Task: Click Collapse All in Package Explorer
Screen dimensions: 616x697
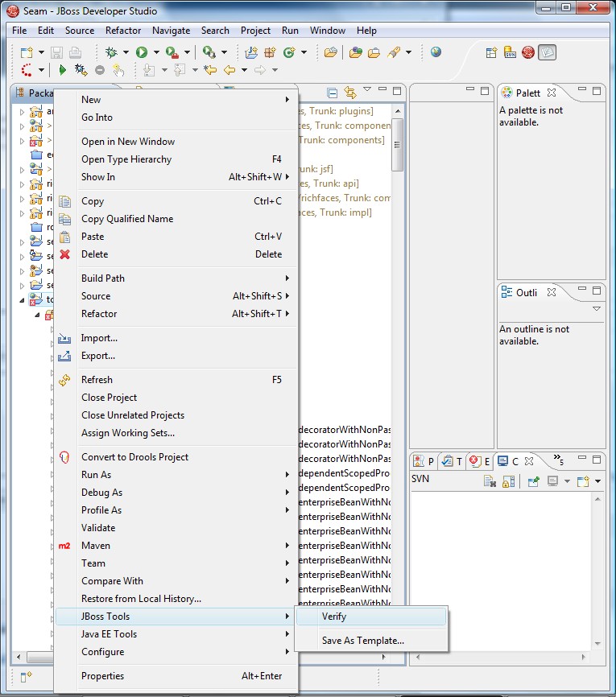Action: point(332,93)
